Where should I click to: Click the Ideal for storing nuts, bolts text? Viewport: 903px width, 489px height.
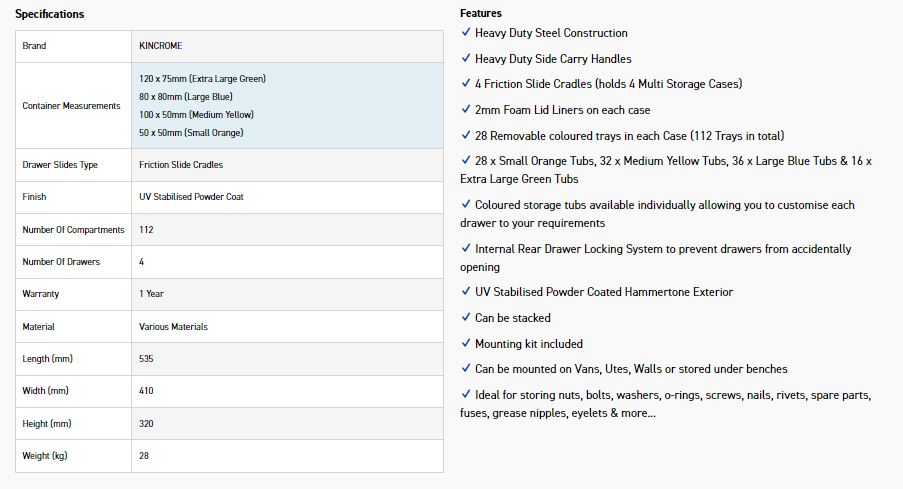tap(665, 404)
